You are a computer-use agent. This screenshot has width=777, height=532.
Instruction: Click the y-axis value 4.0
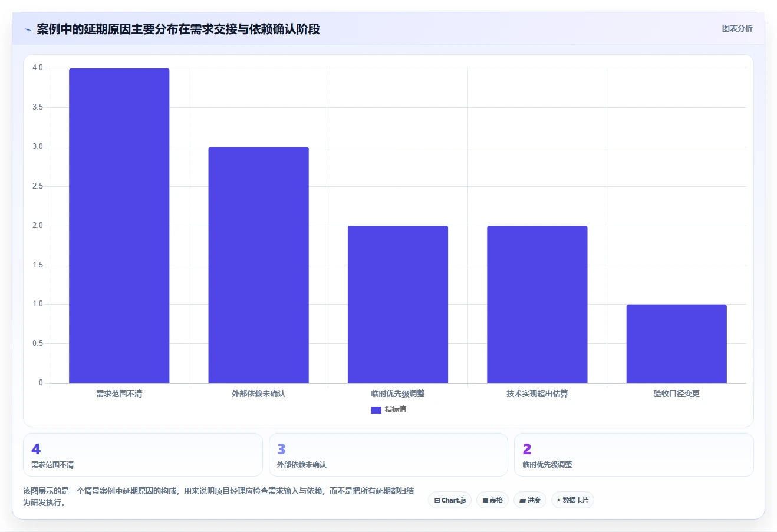pyautogui.click(x=38, y=68)
